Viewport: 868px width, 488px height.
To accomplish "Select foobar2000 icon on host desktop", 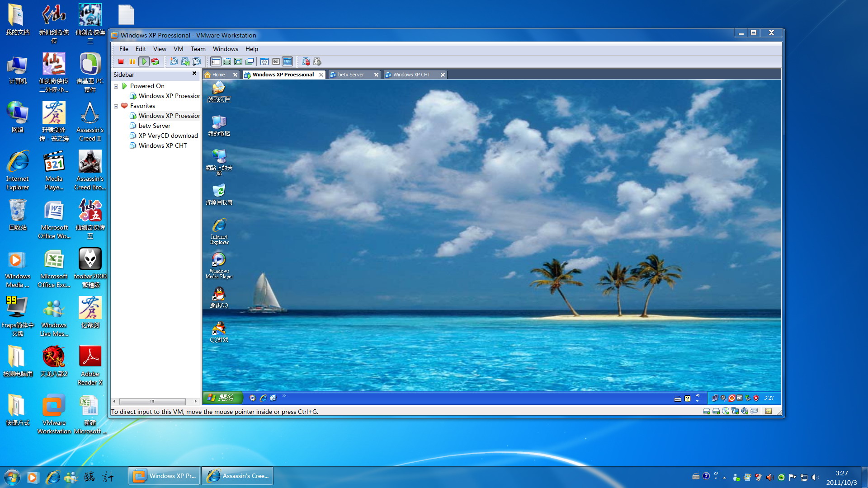I will [90, 268].
